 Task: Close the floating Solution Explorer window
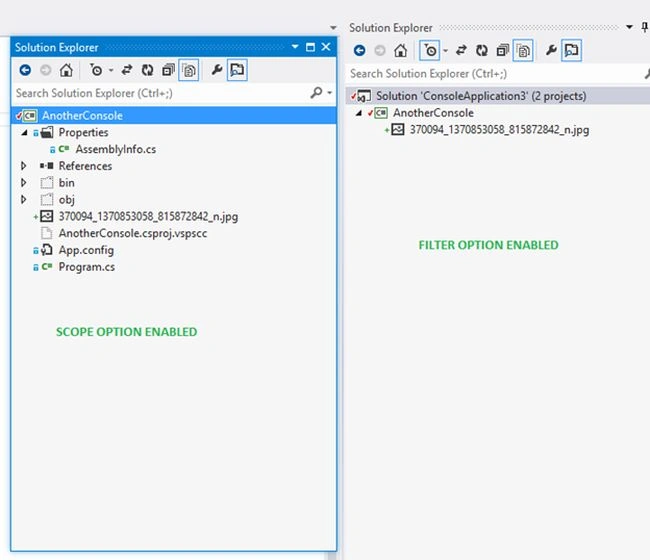coord(326,47)
